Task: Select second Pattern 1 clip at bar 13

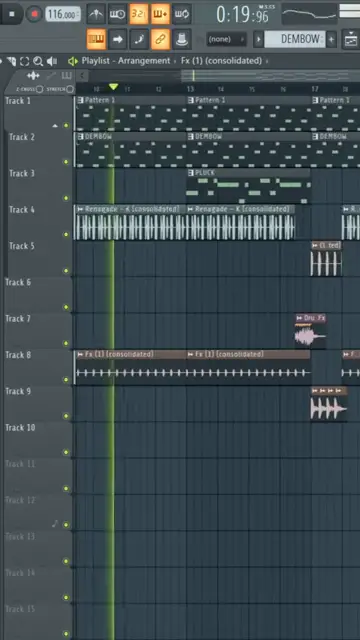Action: (x=249, y=113)
